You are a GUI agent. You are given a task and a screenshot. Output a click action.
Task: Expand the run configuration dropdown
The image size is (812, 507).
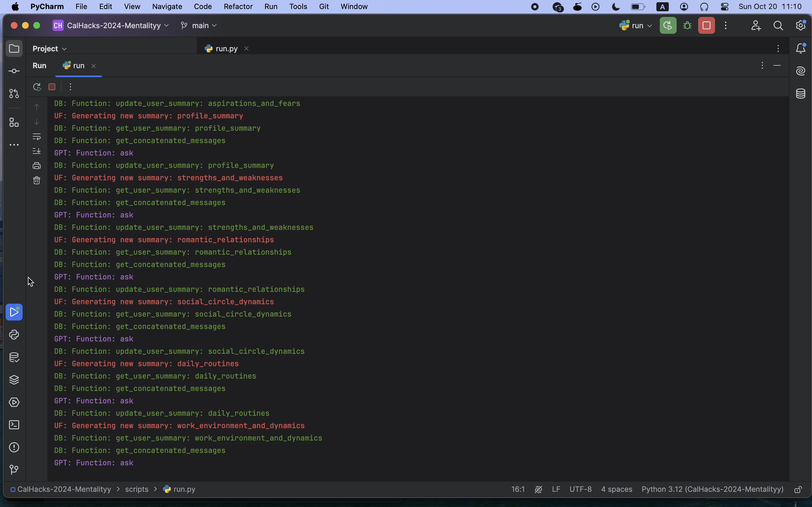click(x=636, y=26)
